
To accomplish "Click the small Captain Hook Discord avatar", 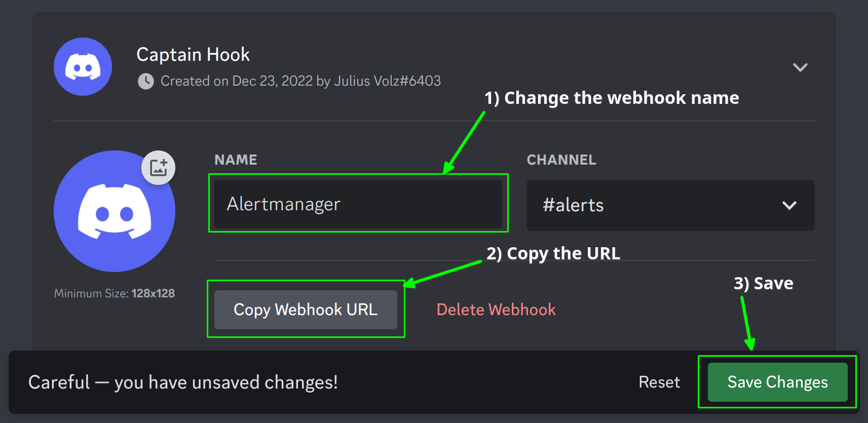I will [x=83, y=66].
